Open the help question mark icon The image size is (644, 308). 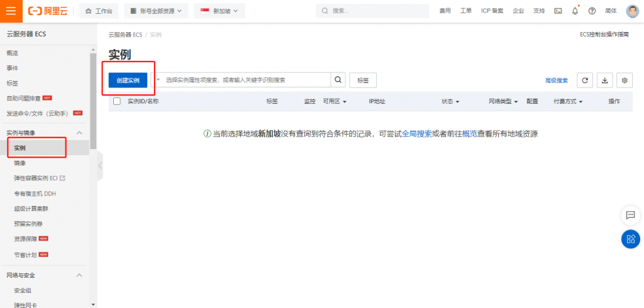(x=592, y=11)
